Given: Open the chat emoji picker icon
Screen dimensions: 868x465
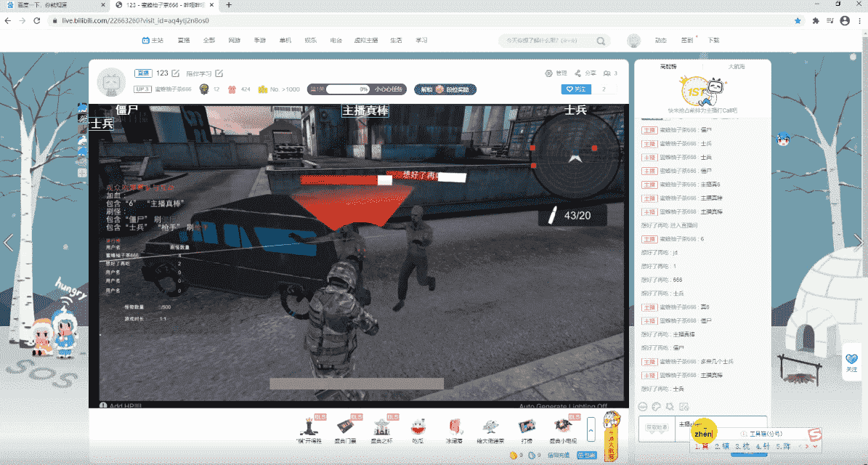Looking at the screenshot, I should coord(644,406).
